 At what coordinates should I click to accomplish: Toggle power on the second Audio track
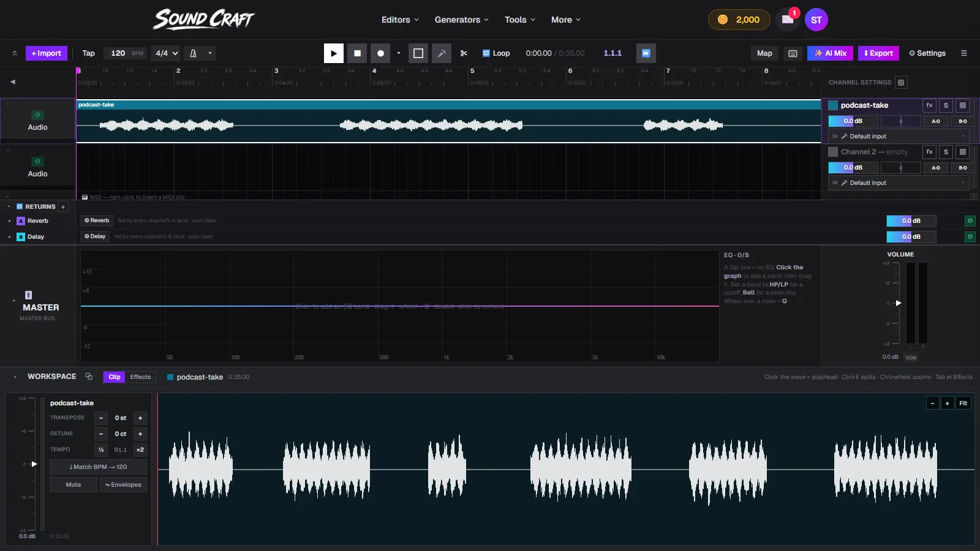pos(37,162)
